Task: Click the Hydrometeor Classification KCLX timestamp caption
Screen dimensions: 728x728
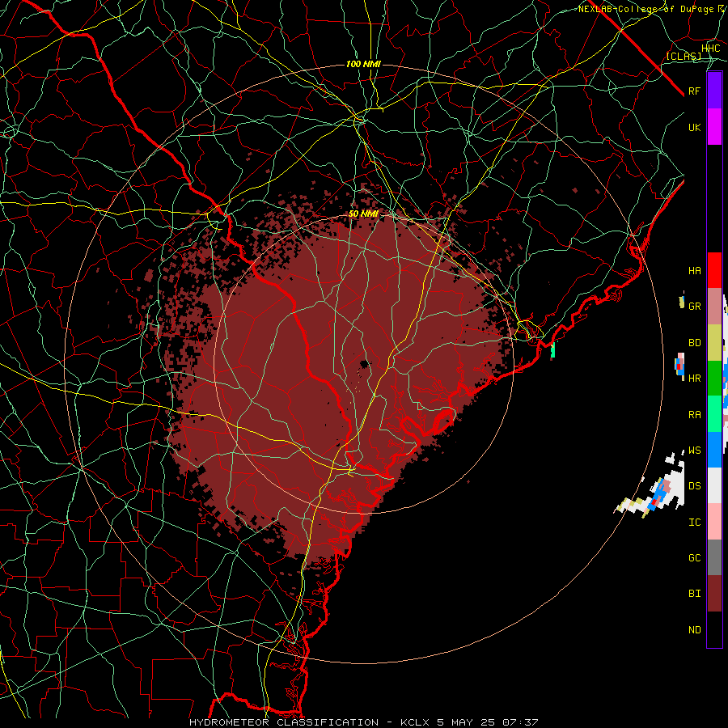Action: tap(363, 722)
